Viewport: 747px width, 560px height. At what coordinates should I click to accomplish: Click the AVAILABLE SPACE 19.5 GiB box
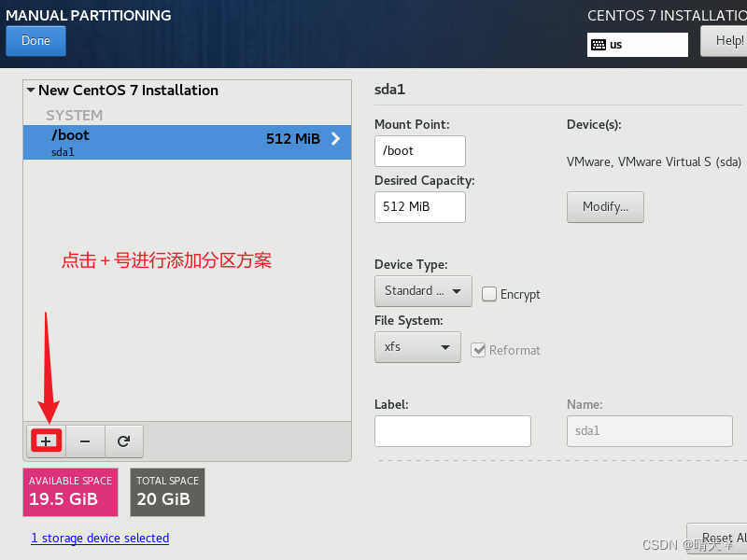tap(71, 492)
